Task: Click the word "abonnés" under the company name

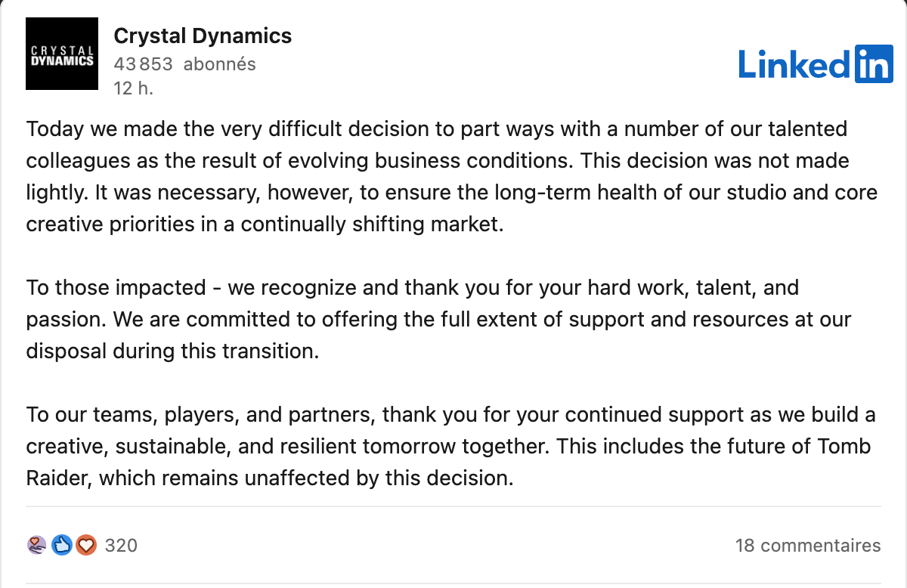Action: pyautogui.click(x=220, y=64)
